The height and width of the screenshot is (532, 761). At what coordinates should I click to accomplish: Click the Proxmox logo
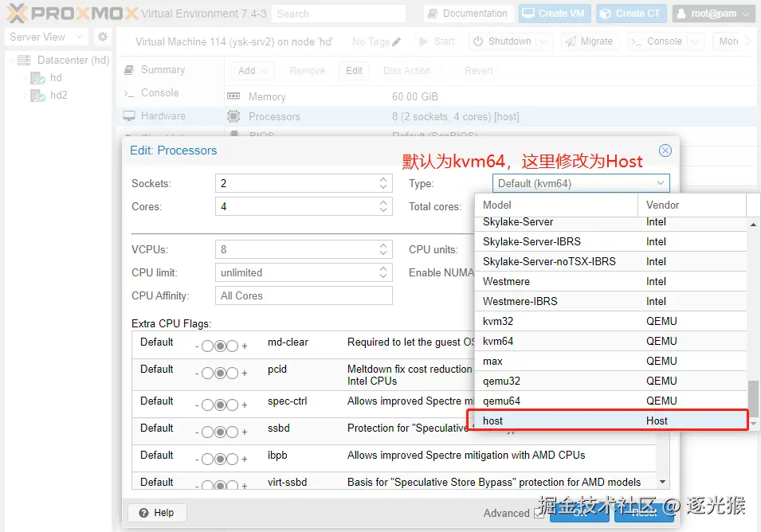click(73, 13)
